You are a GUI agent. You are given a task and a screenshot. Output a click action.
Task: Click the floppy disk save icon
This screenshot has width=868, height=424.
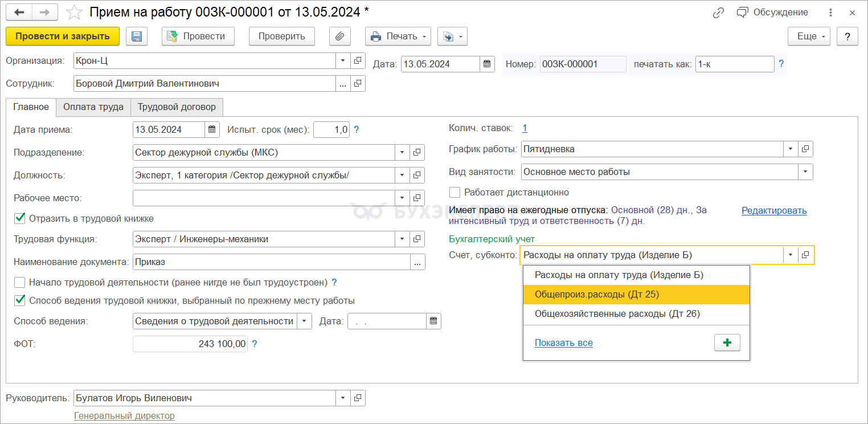137,36
